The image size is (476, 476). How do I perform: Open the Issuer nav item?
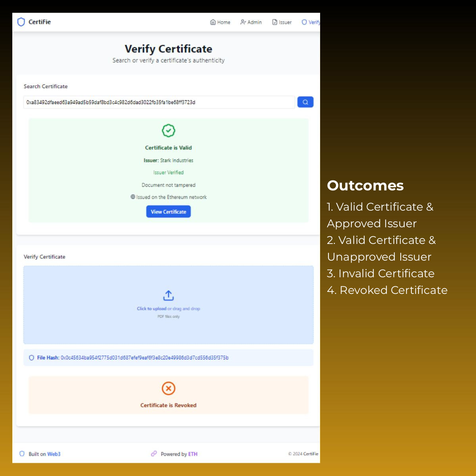(x=282, y=22)
